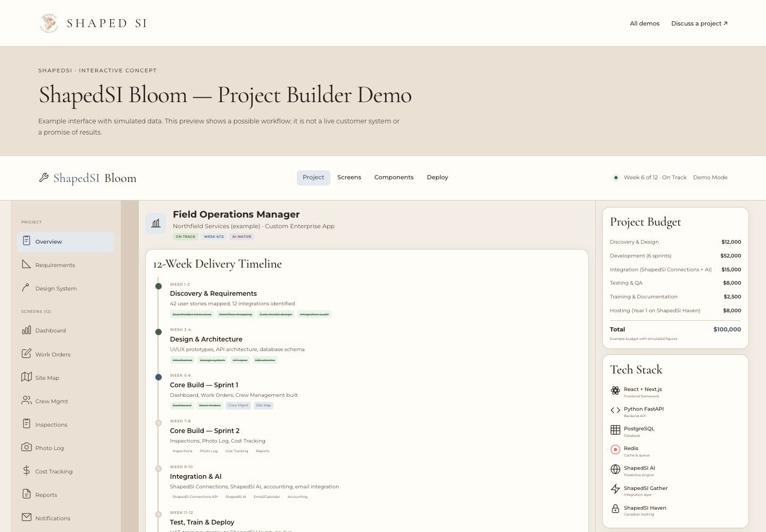
Task: Click the Stakeholder interviews completed tag
Action: (192, 314)
